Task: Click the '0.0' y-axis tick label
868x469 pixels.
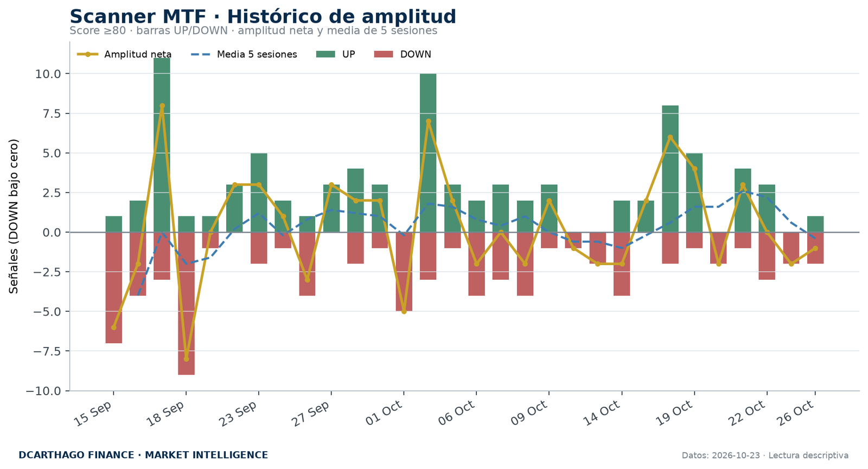Action: click(53, 232)
